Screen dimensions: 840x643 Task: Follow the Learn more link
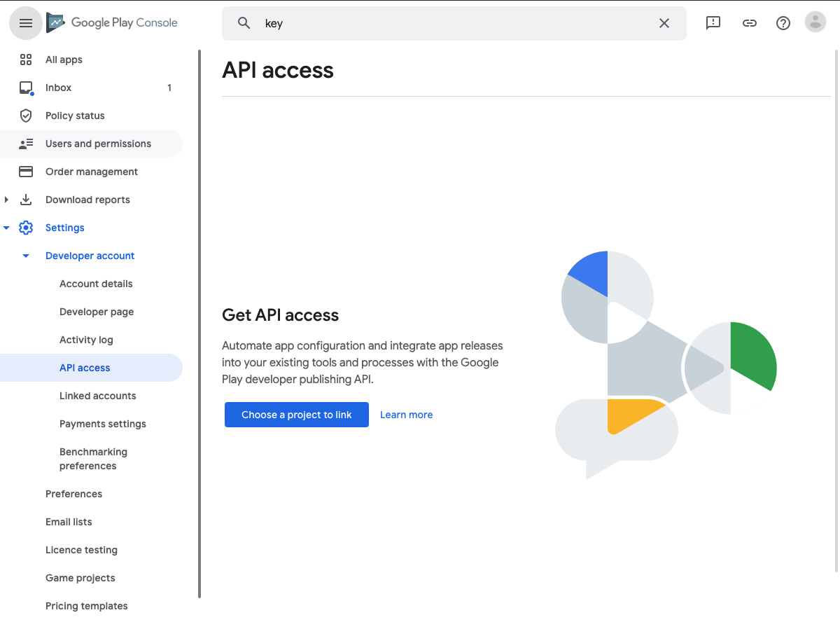tap(406, 415)
